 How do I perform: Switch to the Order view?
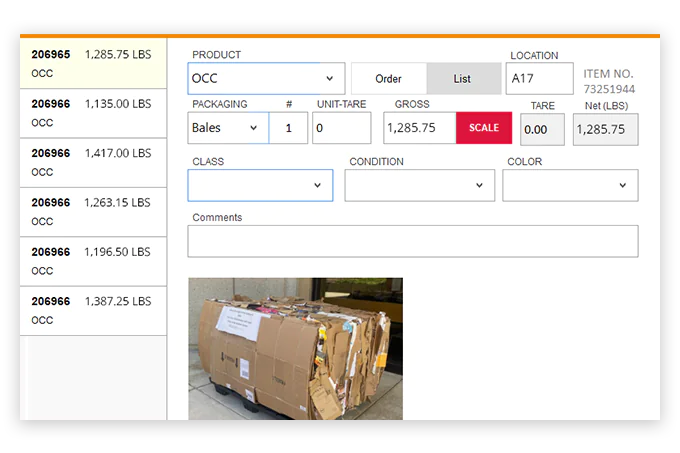(x=388, y=79)
